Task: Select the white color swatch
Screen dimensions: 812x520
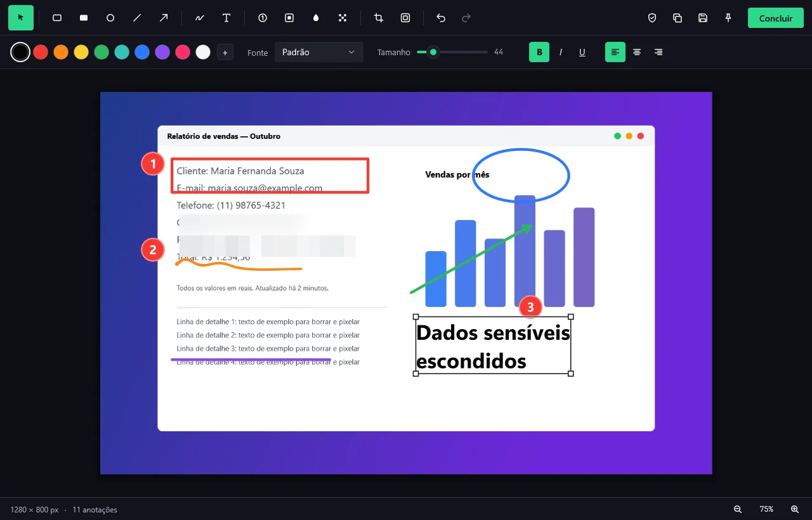Action: (203, 52)
